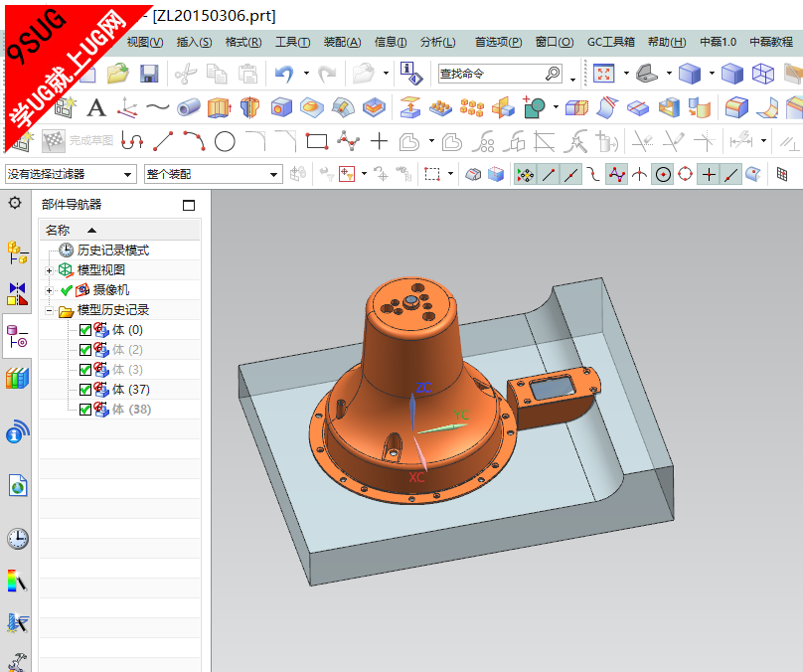Image resolution: width=803 pixels, height=672 pixels.
Task: Toggle snap to end point option
Action: [x=549, y=175]
